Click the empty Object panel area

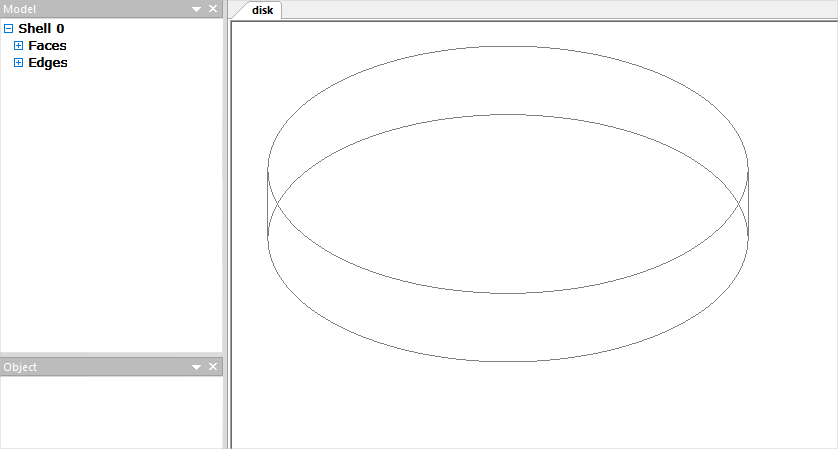(110, 410)
